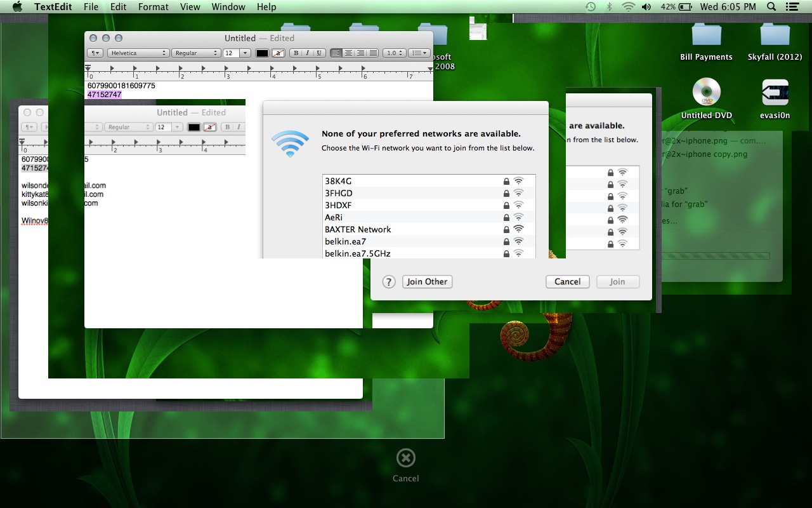Select the belkin.ea7 network row
Viewport: 812px width, 508px height.
pyautogui.click(x=429, y=241)
